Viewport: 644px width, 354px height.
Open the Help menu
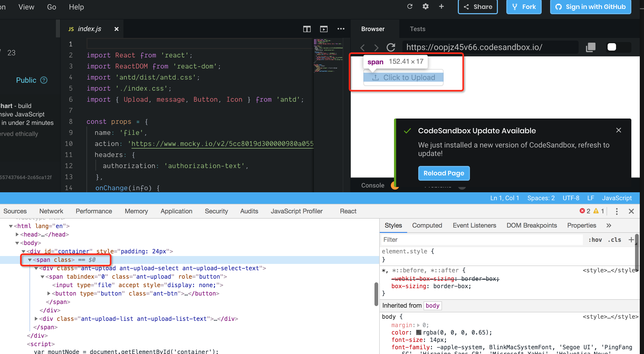pos(76,7)
